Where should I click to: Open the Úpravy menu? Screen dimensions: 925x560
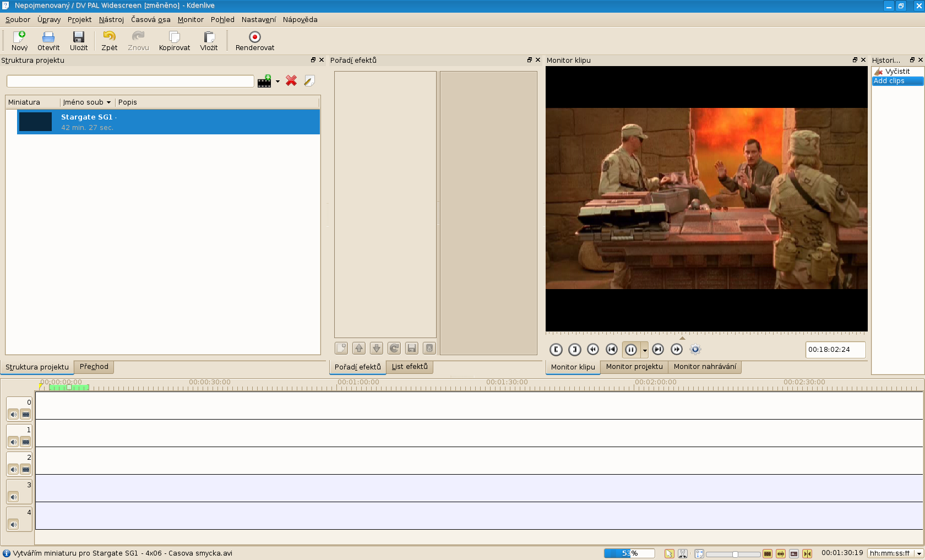[49, 20]
